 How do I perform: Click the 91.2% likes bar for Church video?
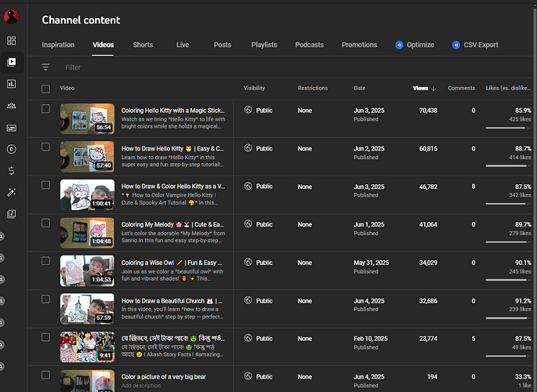point(508,318)
